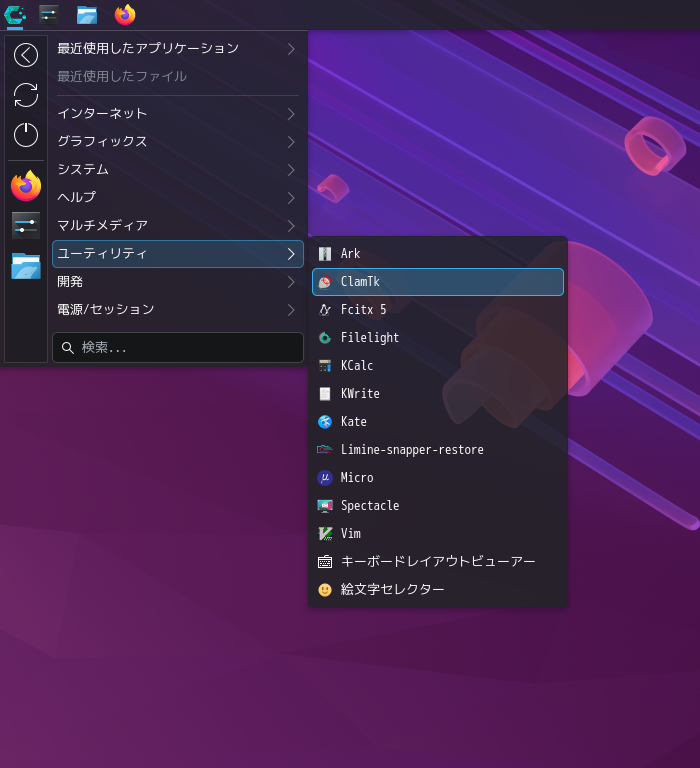Open the グラフィックス category
Screen dimensions: 700x768
[178, 142]
